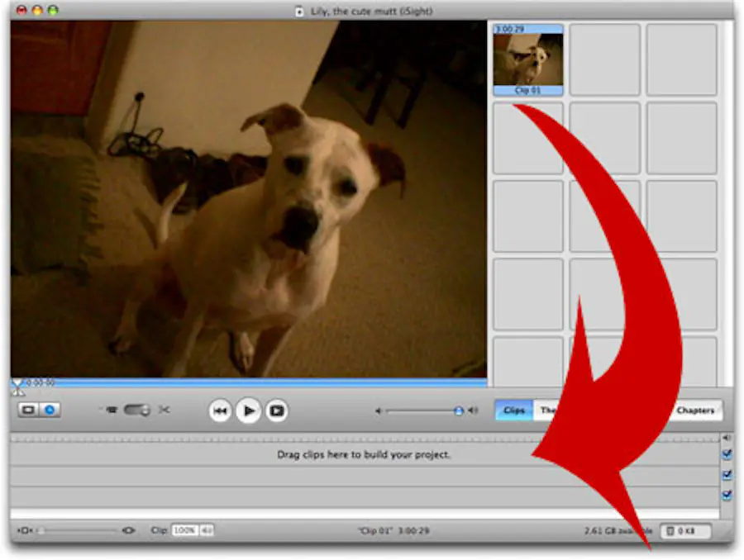Click the scissors edit icon on the mode switch
Viewport: 744px width, 560px height.
point(165,409)
